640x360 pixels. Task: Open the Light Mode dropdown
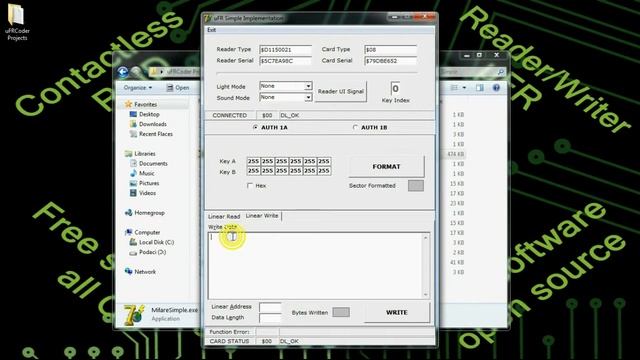click(308, 86)
